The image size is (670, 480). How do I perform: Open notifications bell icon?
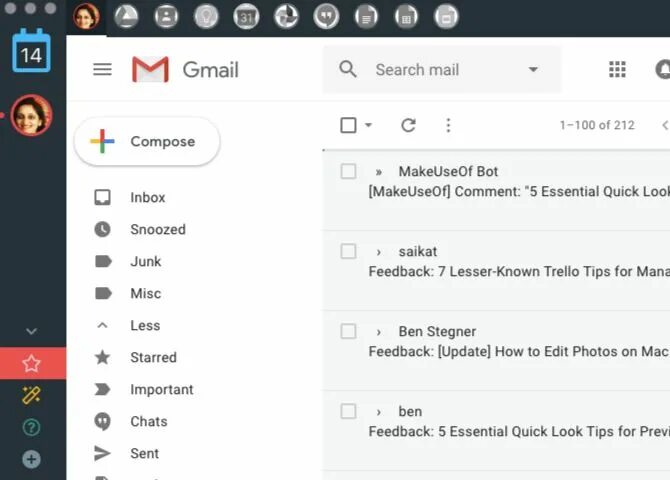(663, 69)
